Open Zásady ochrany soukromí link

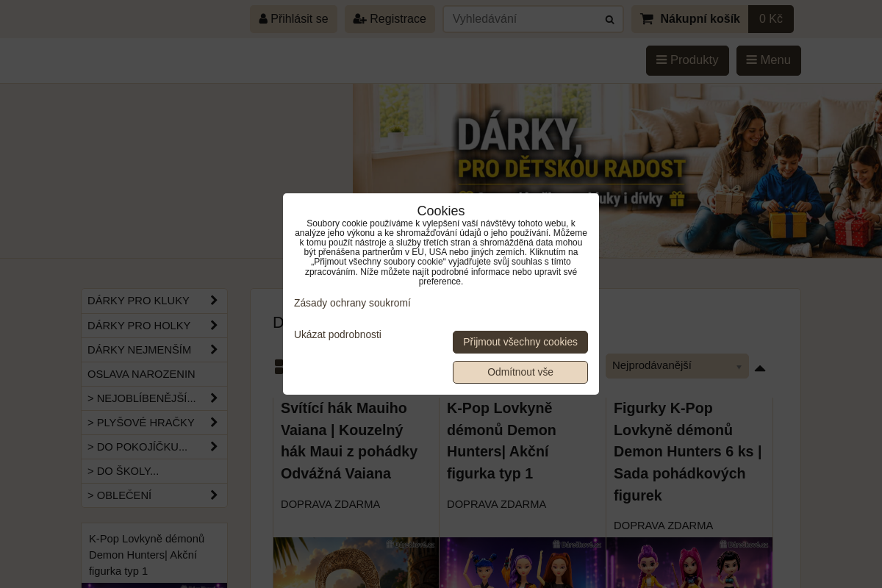(352, 303)
